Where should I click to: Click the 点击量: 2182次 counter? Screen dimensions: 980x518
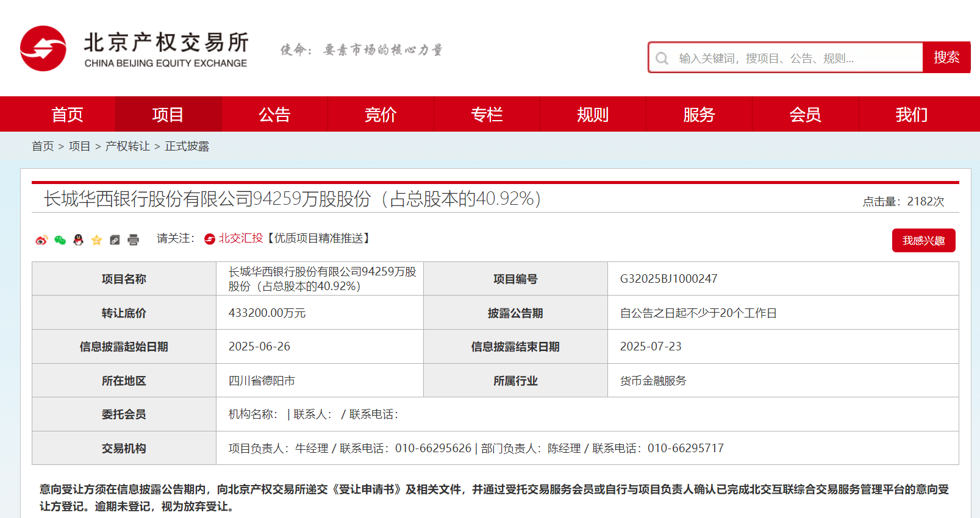[x=903, y=201]
